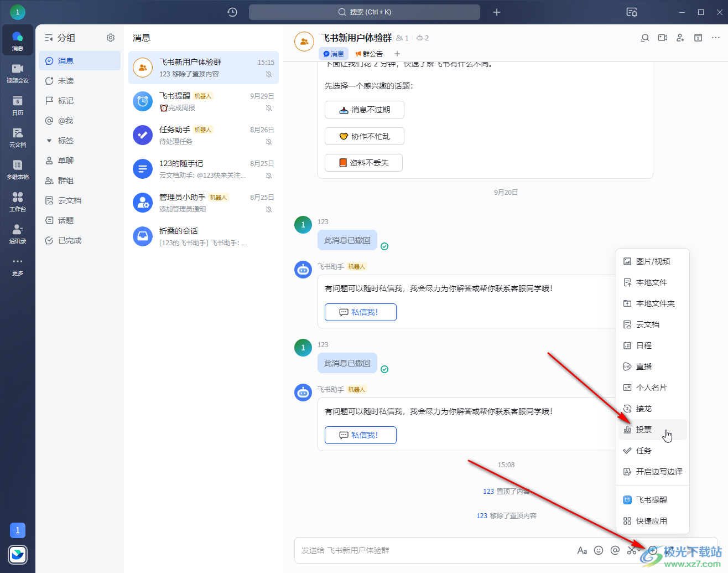Screen dimensions: 728x573
Task: Click the first 私信我! button
Action: click(361, 312)
